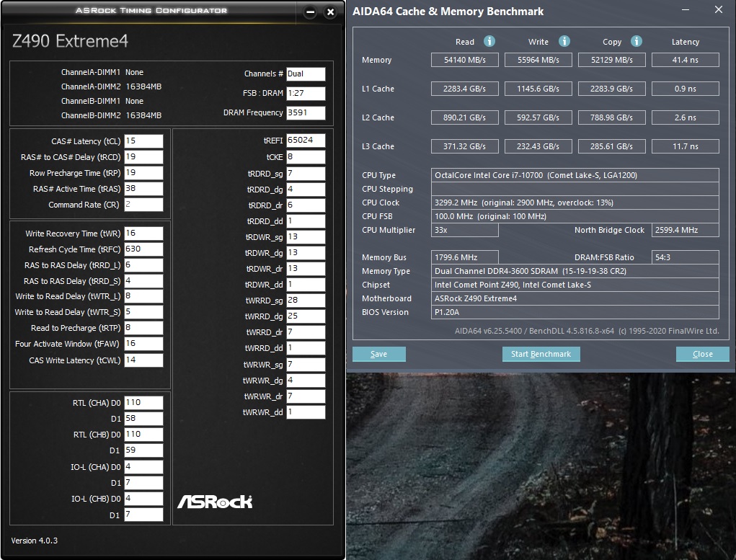The width and height of the screenshot is (736, 560).
Task: Select the Command Rate (CR) field
Action: 143,205
